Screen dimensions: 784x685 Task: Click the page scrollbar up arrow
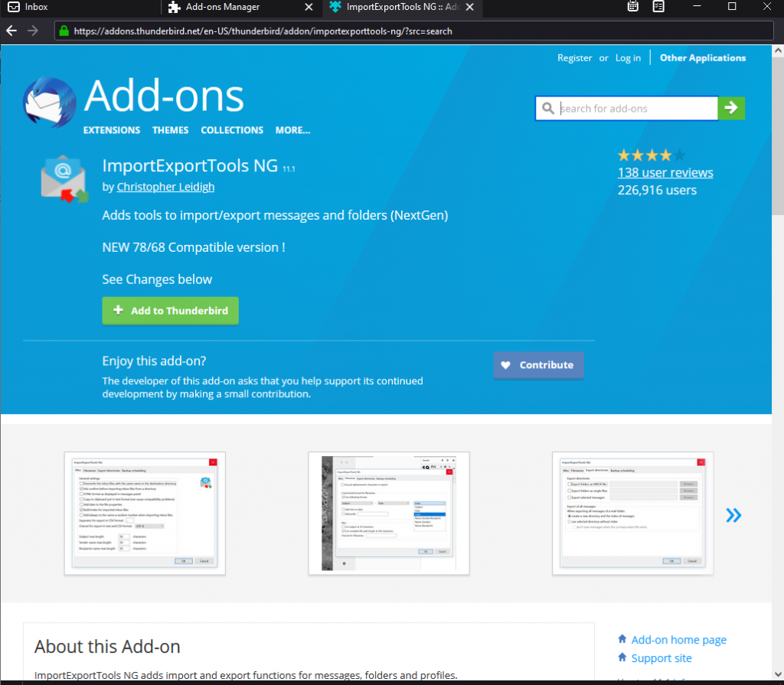pyautogui.click(x=778, y=51)
